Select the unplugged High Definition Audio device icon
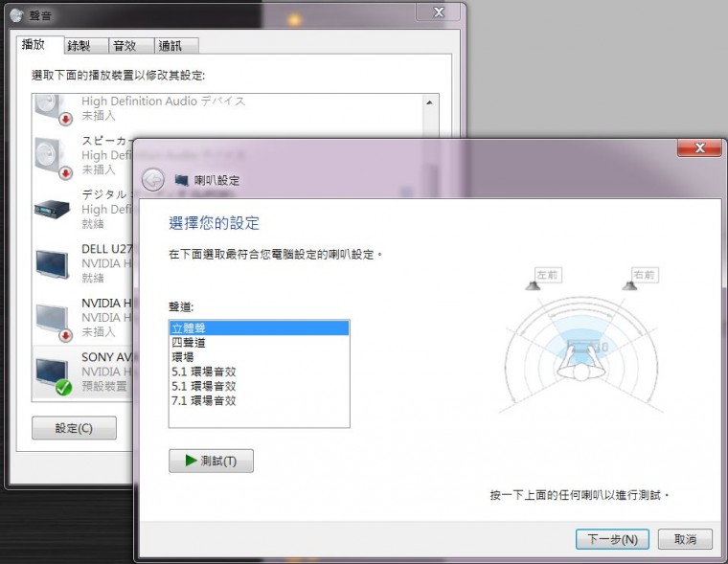The height and width of the screenshot is (564, 728). point(55,109)
